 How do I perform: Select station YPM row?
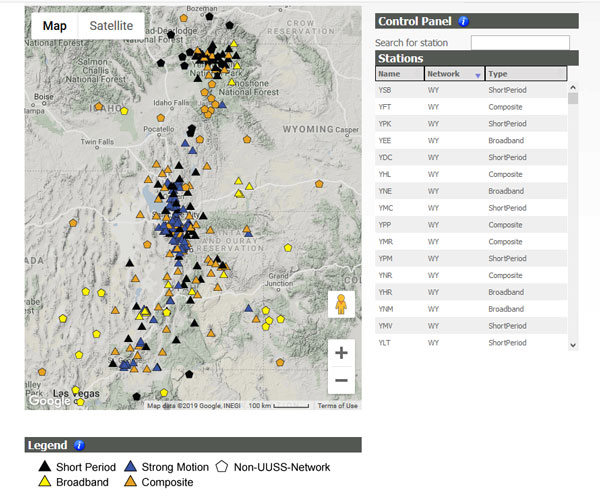pos(471,258)
